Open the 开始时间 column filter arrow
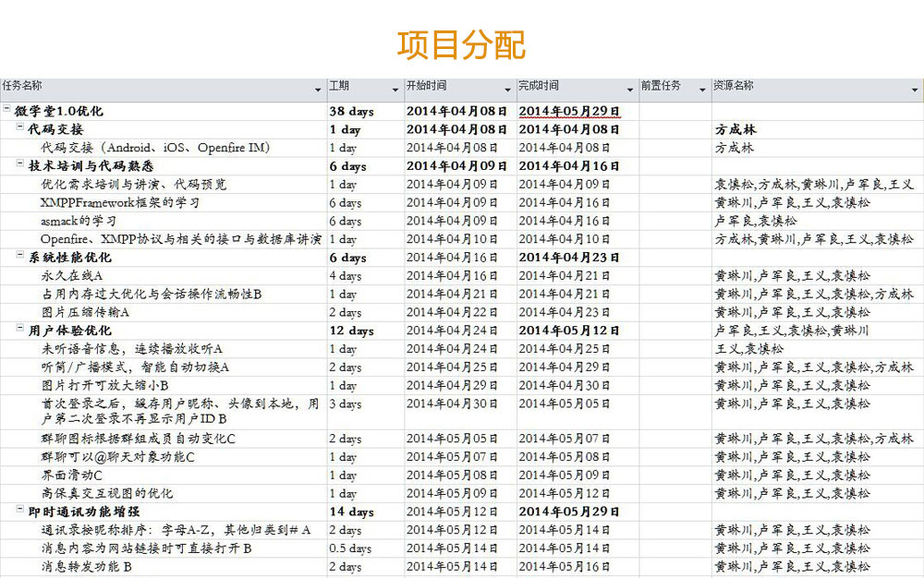The height and width of the screenshot is (578, 924). tap(508, 90)
